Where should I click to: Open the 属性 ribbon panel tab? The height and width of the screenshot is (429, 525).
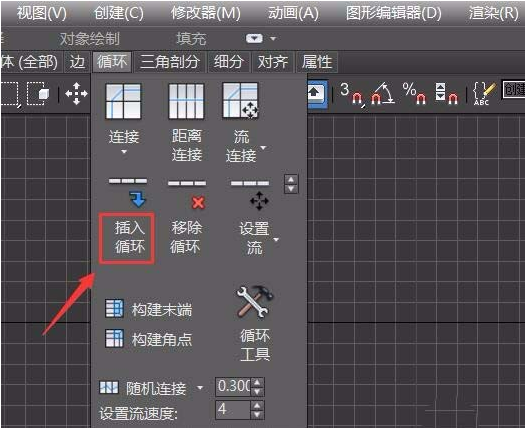click(317, 62)
